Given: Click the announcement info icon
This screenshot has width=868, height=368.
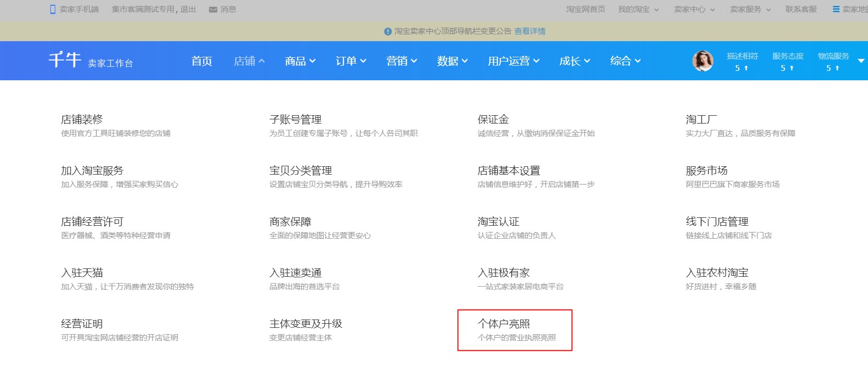Looking at the screenshot, I should 387,31.
